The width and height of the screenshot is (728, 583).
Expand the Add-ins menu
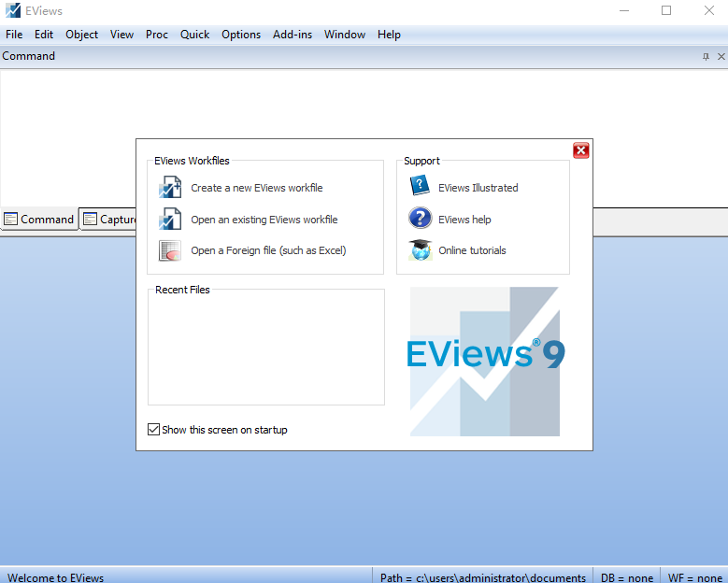point(292,35)
